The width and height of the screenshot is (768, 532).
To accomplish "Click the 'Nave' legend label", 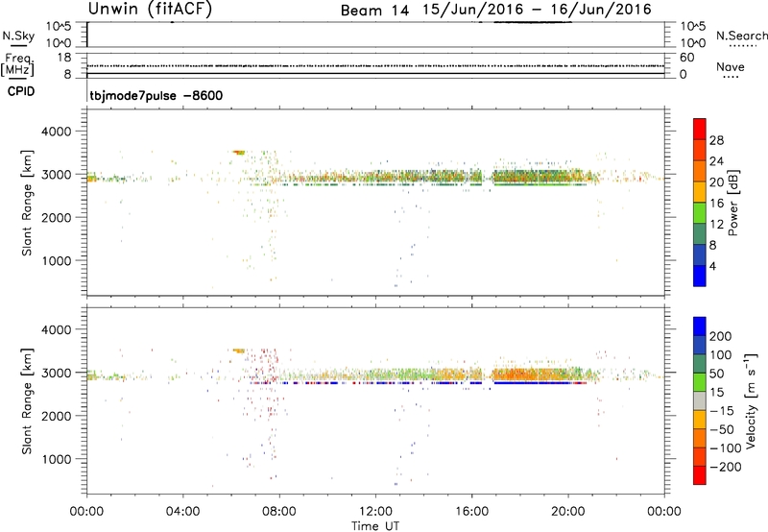I will (x=731, y=66).
